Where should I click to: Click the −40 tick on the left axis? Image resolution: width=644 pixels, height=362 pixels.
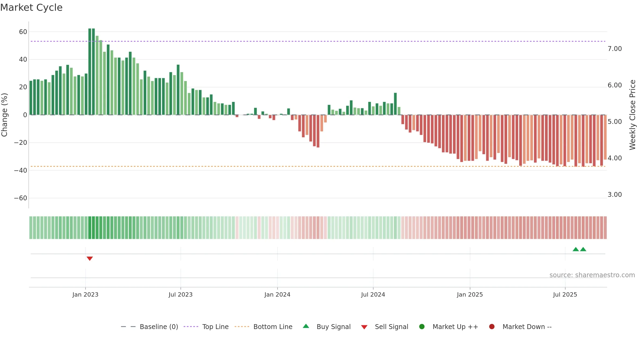click(x=21, y=171)
